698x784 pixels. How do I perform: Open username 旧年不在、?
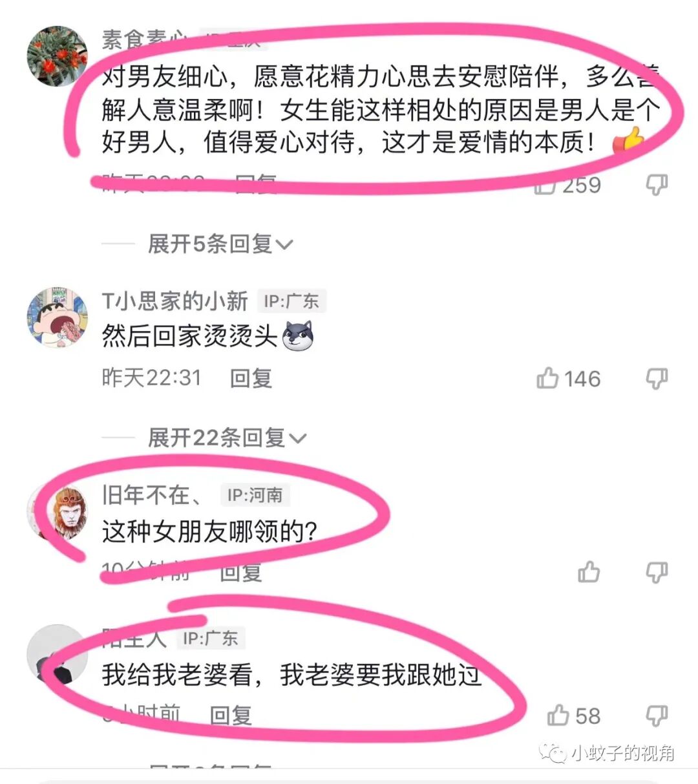153,495
